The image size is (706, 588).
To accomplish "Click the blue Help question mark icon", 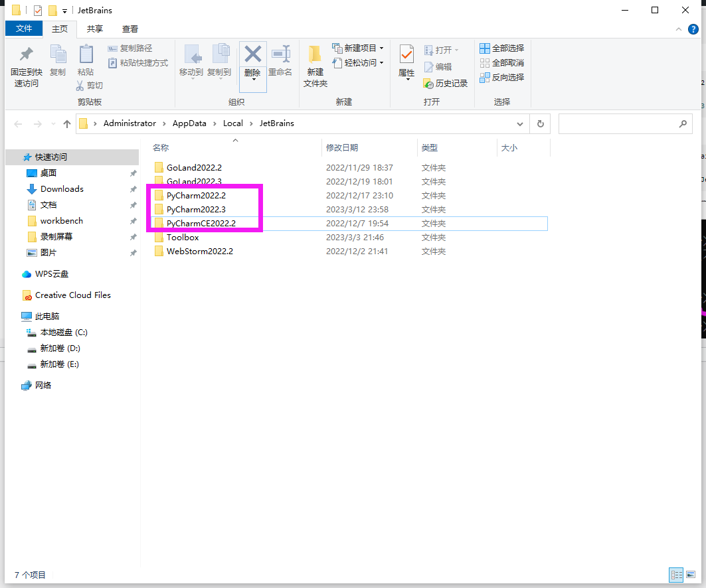I will tap(693, 29).
